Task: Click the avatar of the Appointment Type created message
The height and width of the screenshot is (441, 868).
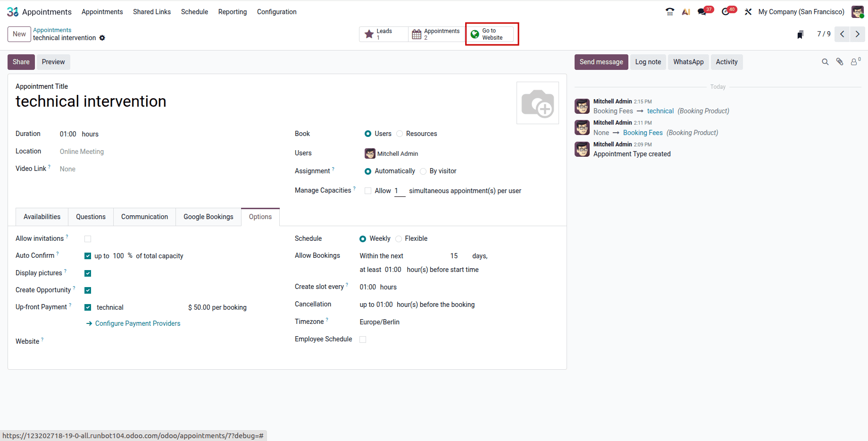Action: (582, 149)
